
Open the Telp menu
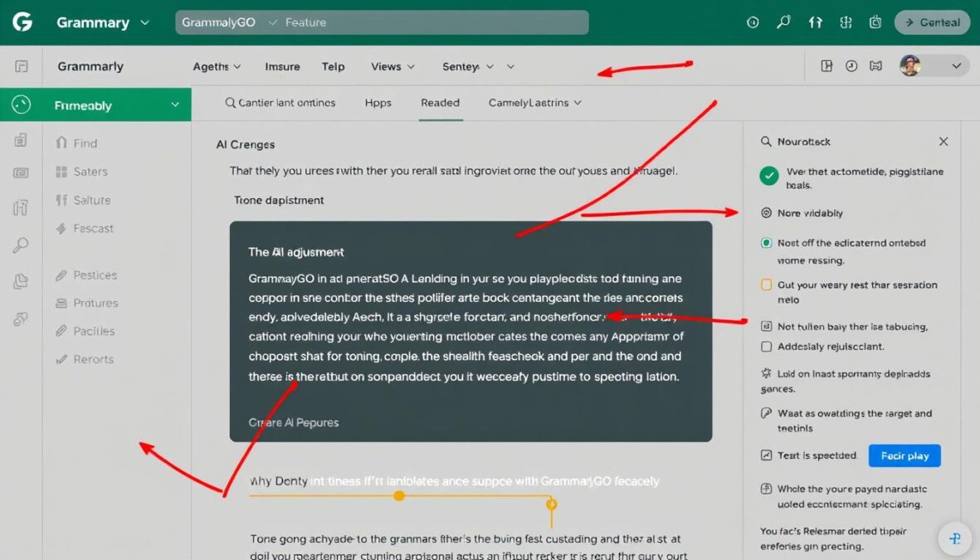click(x=333, y=66)
